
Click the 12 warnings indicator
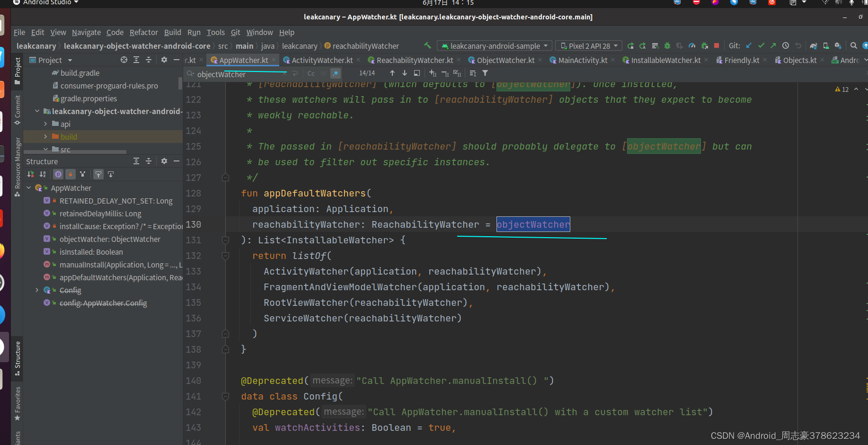tap(842, 89)
